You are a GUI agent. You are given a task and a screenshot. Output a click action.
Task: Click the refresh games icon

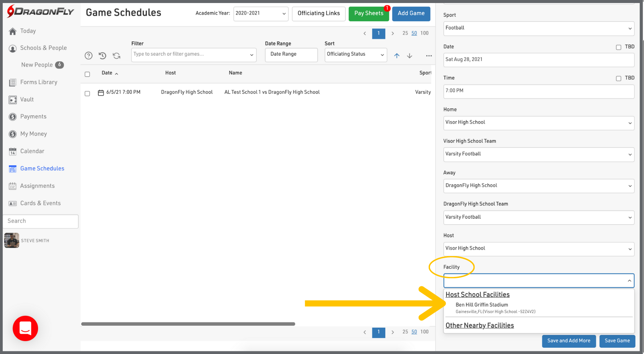[x=116, y=56]
